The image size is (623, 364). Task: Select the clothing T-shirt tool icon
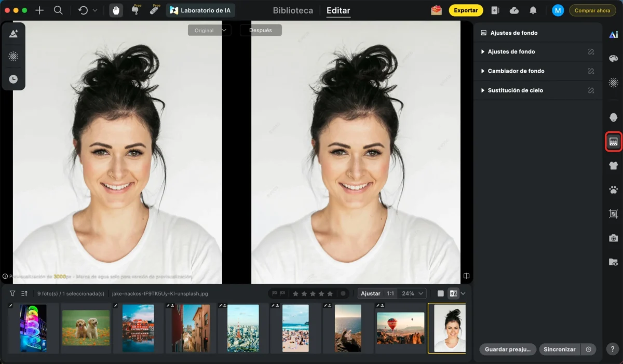tap(613, 166)
